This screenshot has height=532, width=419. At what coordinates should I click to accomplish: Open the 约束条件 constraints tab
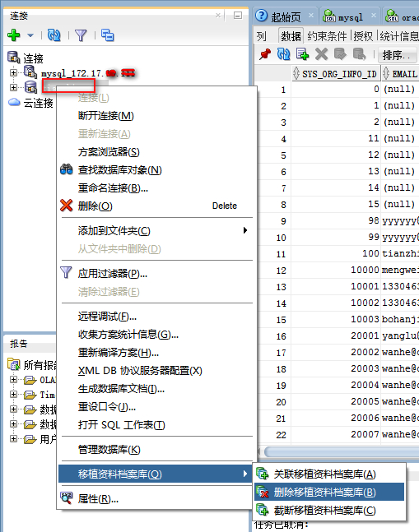point(327,36)
